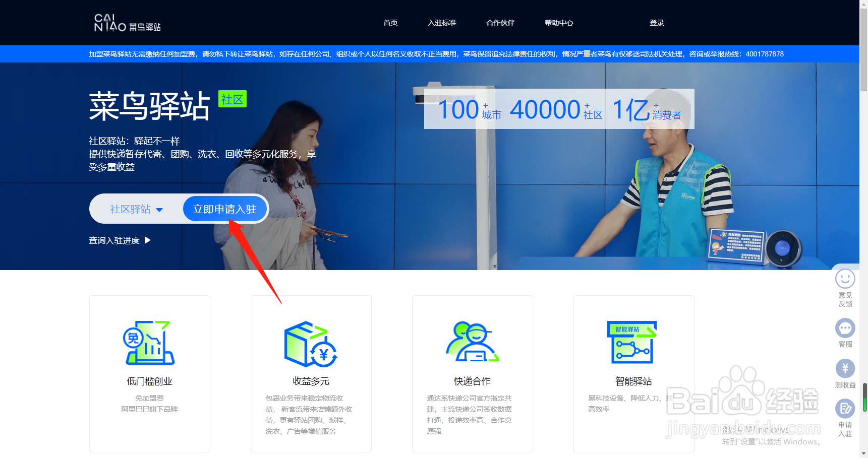
Task: Click the 收益多元 box icon
Action: click(x=311, y=344)
